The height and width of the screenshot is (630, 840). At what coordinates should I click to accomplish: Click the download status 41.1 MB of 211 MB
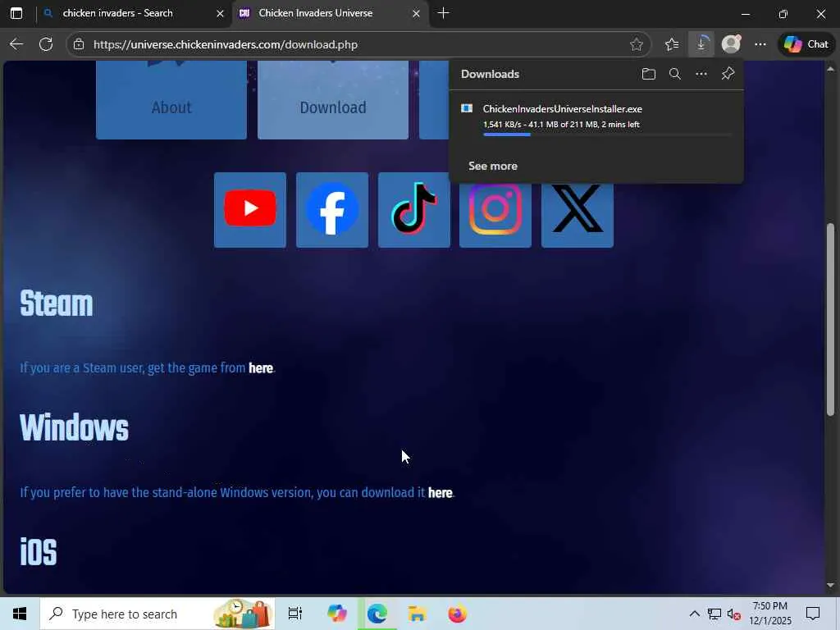[x=563, y=125]
